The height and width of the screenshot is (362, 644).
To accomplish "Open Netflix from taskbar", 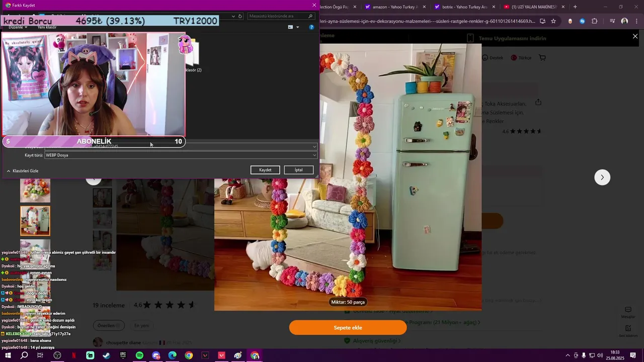I will pyautogui.click(x=74, y=355).
